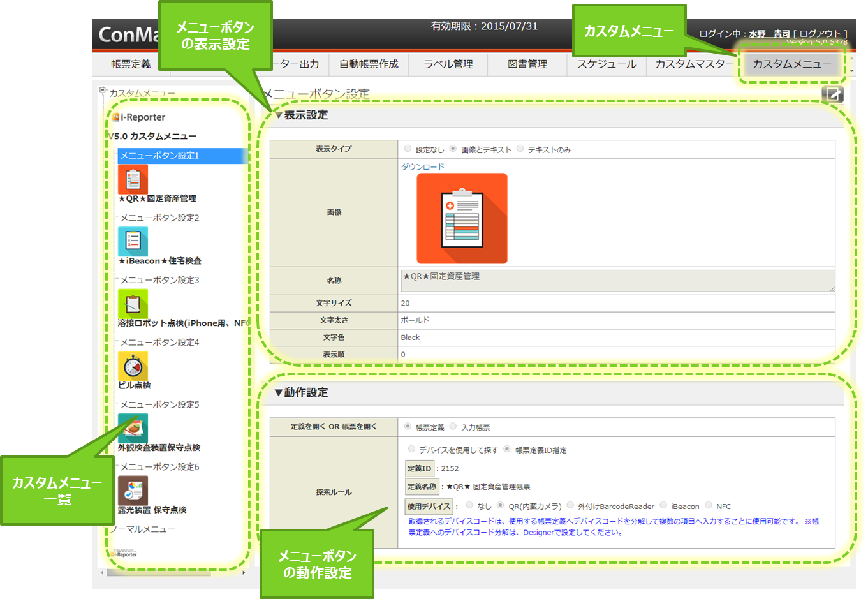Click the orange QR fixed asset clipboard icon
868x599 pixels.
133,179
